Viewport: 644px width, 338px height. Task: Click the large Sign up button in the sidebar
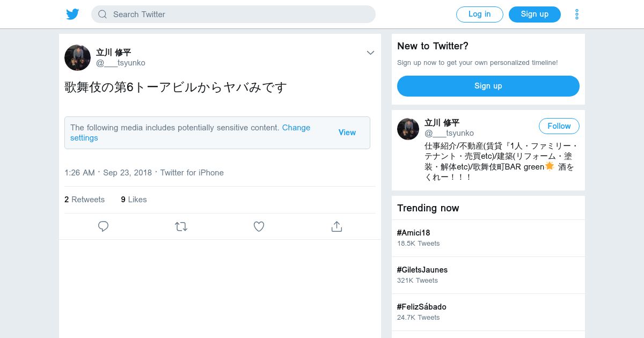[x=488, y=86]
